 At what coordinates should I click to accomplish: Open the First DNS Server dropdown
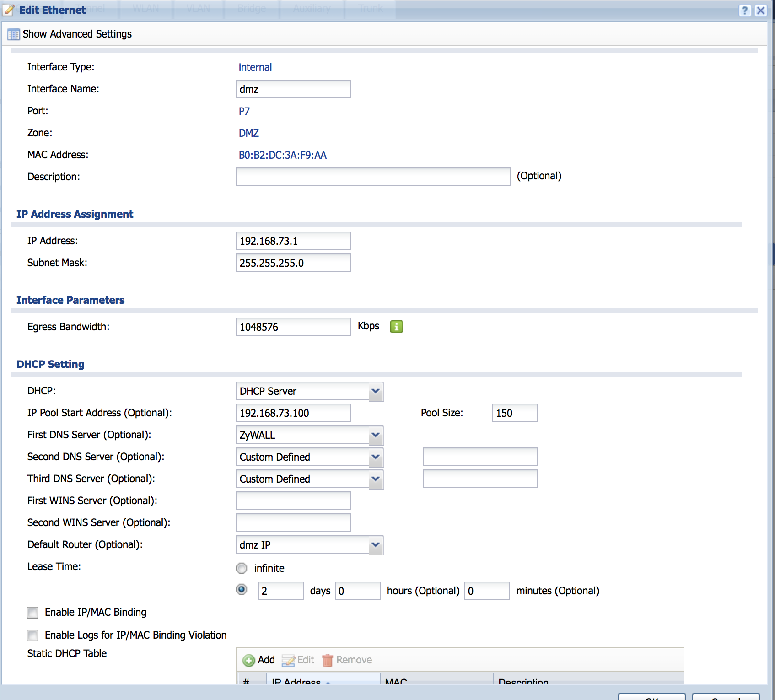(x=375, y=435)
